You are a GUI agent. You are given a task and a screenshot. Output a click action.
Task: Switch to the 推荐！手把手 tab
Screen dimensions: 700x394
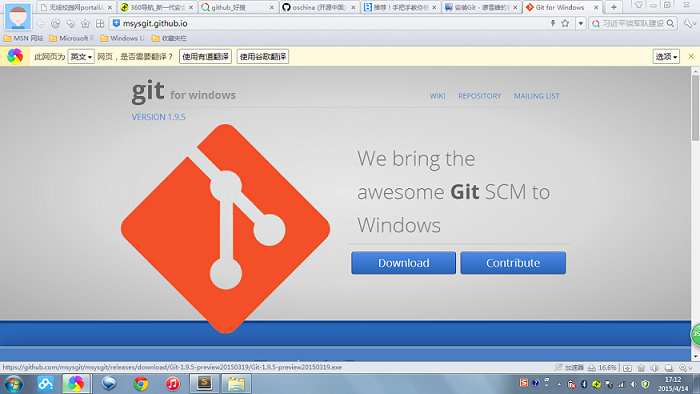[x=400, y=7]
